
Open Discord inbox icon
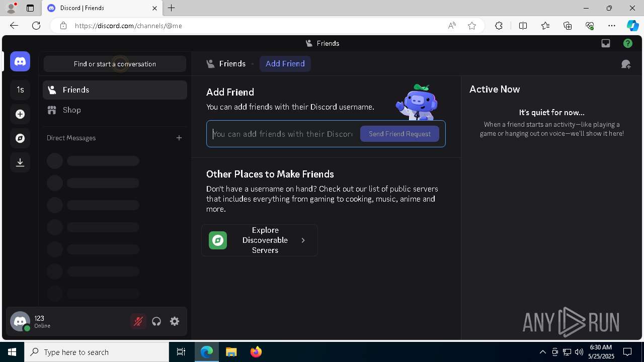point(606,43)
